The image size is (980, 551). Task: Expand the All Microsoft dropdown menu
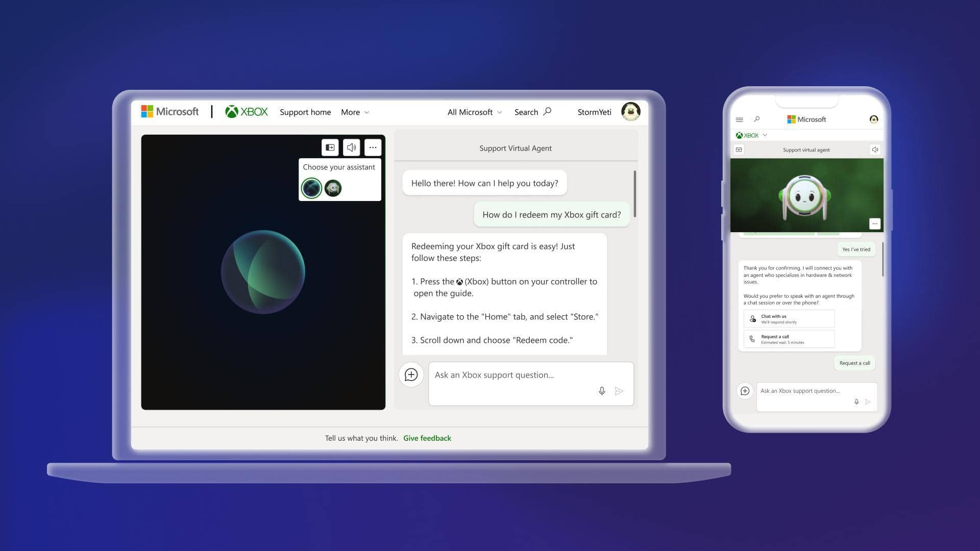click(x=475, y=112)
